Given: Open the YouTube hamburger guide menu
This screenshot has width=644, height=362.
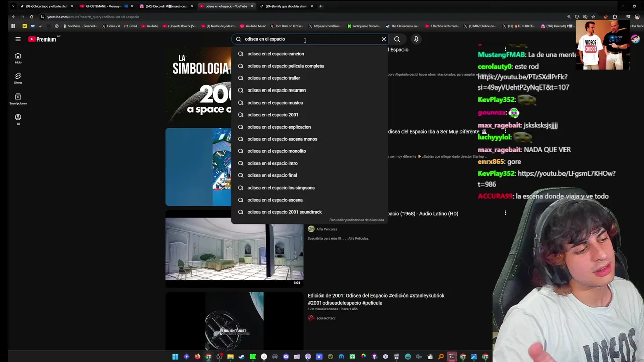Looking at the screenshot, I should pos(18,39).
